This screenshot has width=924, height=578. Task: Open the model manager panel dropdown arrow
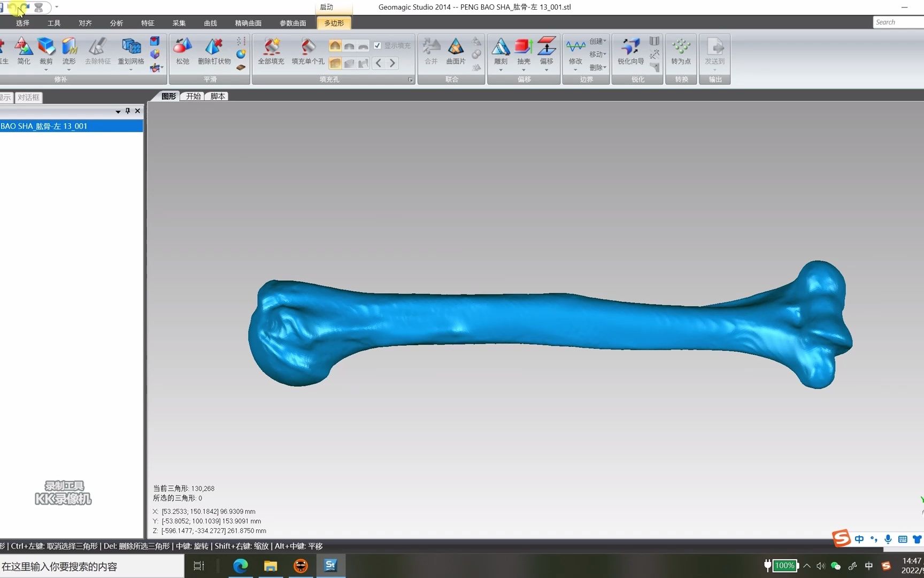point(118,111)
